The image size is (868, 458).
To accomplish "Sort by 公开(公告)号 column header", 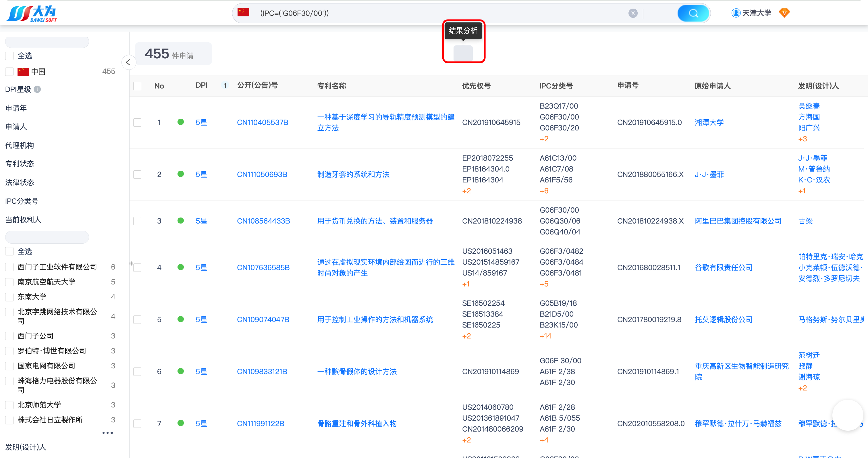I will tap(257, 85).
